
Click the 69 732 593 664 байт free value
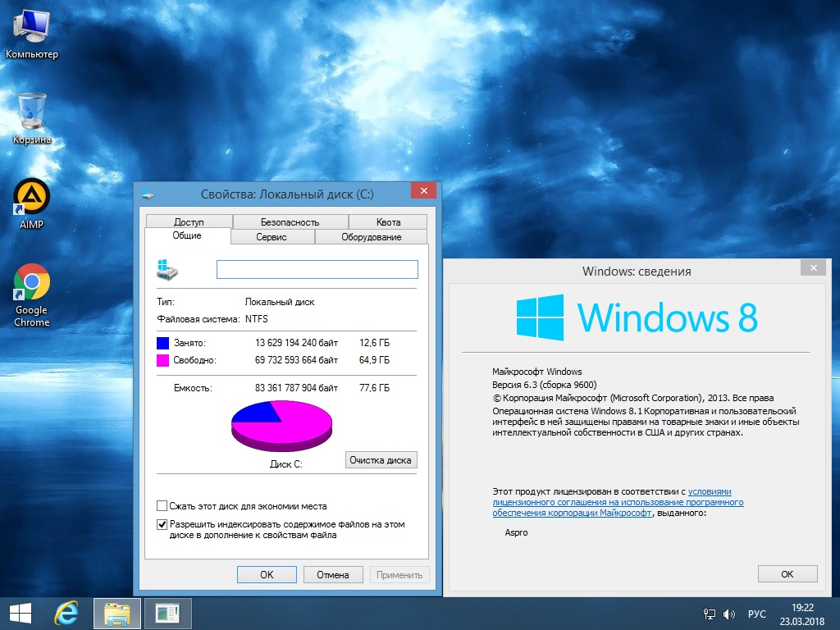tap(296, 360)
